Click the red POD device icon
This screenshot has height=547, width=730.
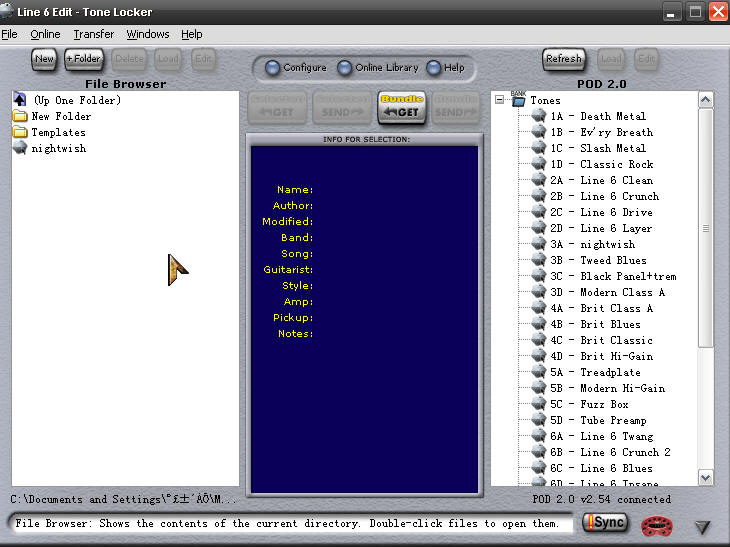[x=656, y=526]
